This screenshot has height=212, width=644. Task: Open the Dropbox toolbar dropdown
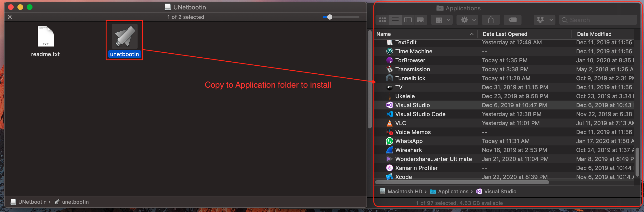point(545,20)
